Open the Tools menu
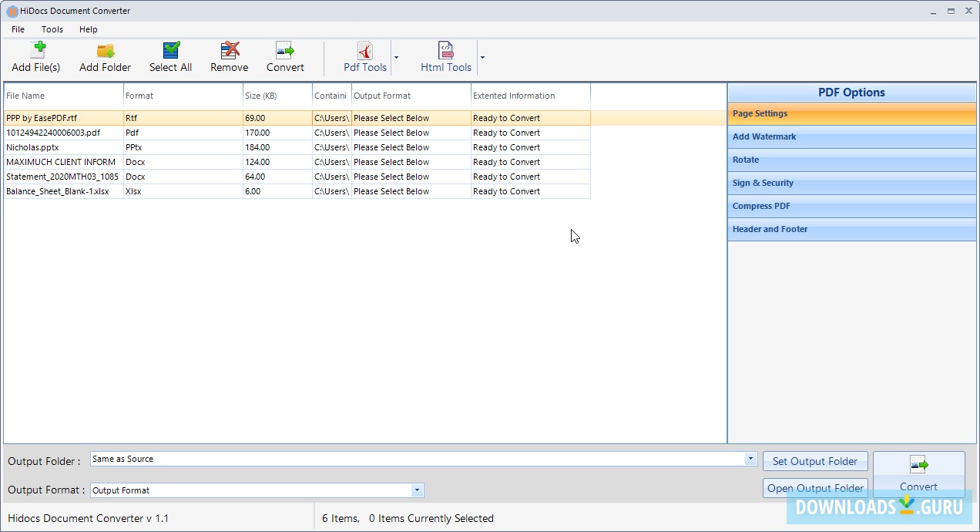The width and height of the screenshot is (980, 532). pos(52,29)
